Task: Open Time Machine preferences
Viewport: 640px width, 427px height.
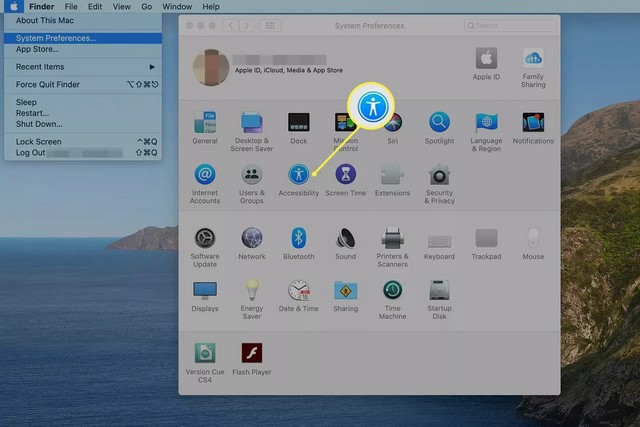Action: point(392,291)
